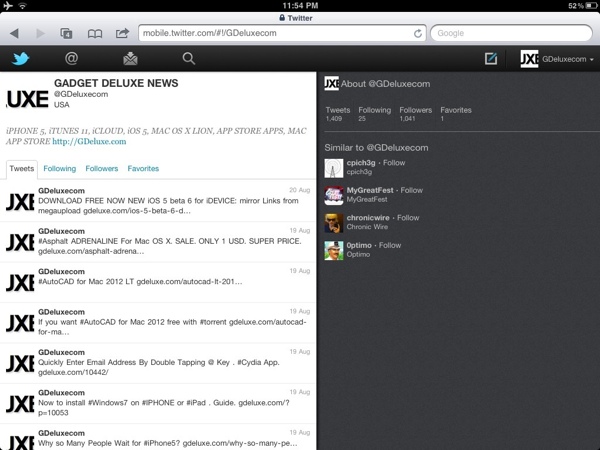600x450 pixels.
Task: Tap the battery indicator in status bar
Action: [591, 6]
